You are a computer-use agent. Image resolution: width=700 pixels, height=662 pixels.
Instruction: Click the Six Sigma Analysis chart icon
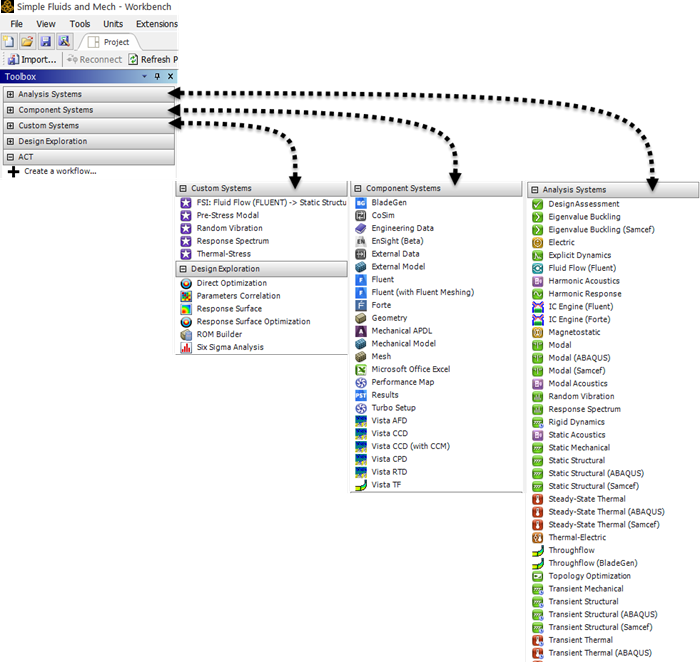click(186, 348)
